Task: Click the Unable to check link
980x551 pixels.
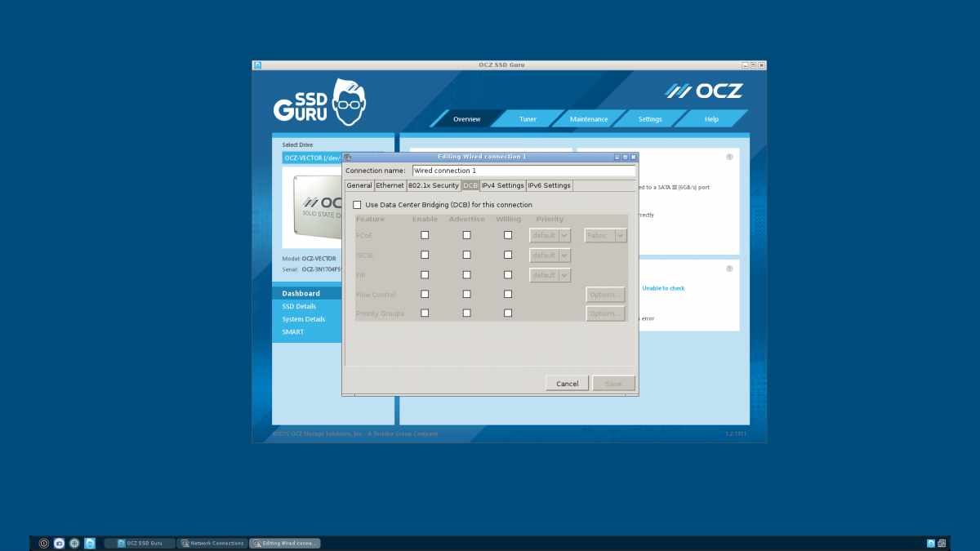Action: (663, 288)
